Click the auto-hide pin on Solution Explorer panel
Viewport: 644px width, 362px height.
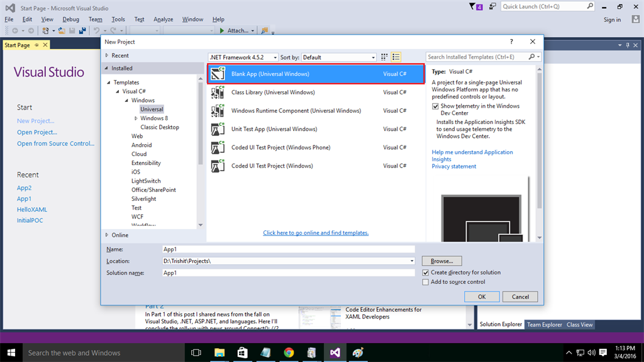pos(628,45)
